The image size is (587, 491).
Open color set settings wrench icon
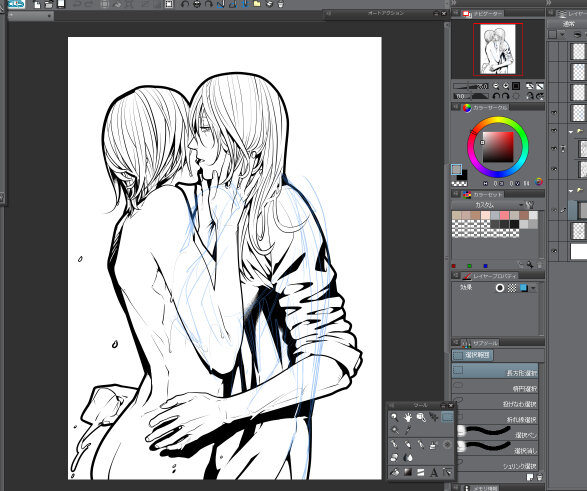[529, 205]
